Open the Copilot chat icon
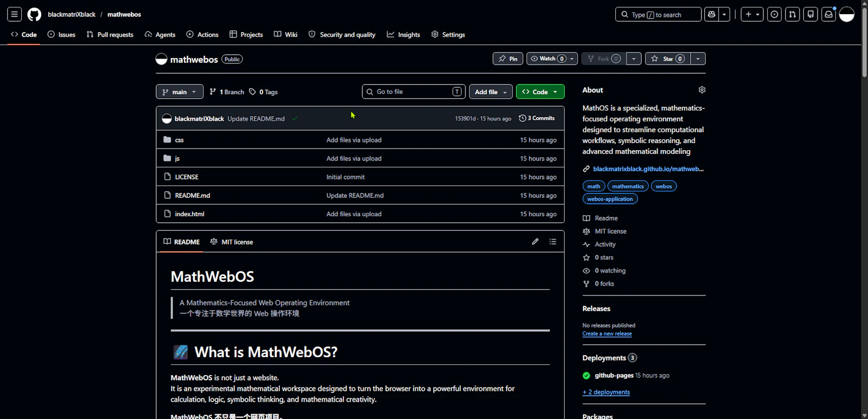 point(712,15)
